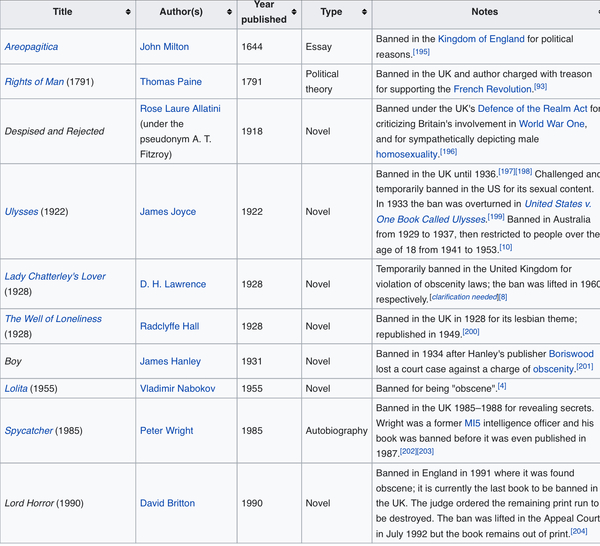This screenshot has height=546, width=600.
Task: Open citation [199] reference
Action: [496, 217]
